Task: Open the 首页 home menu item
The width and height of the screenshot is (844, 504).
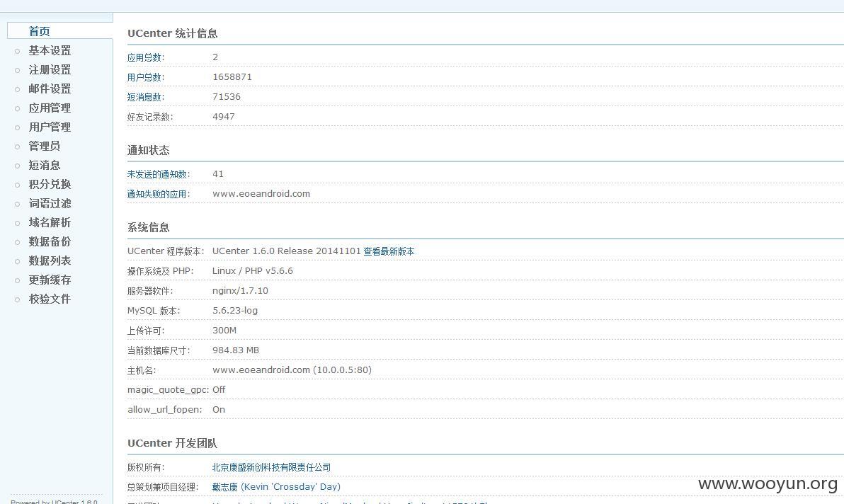Action: (39, 31)
